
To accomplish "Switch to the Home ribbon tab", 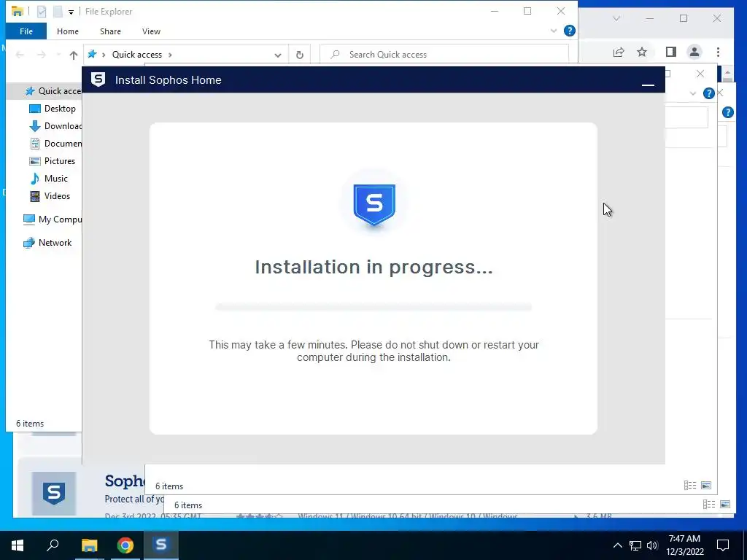I will tap(68, 31).
